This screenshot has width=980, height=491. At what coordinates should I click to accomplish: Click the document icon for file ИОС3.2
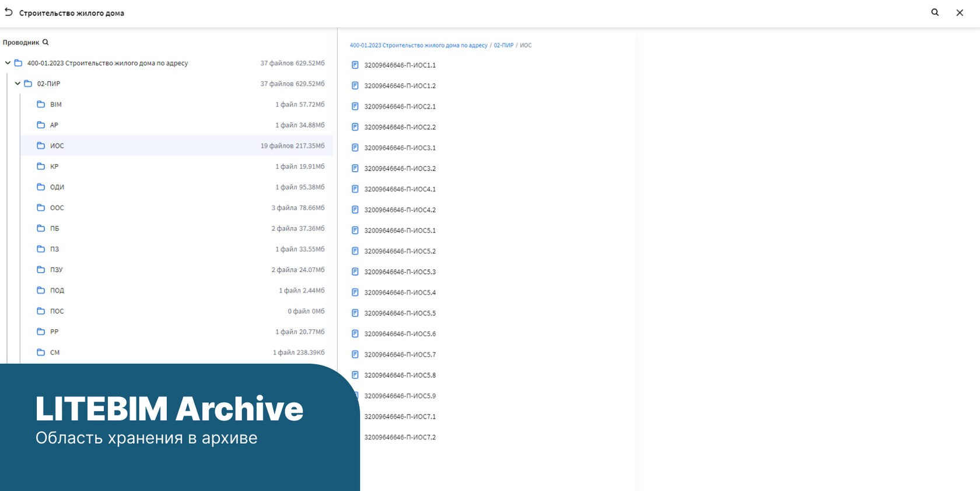[x=355, y=168]
